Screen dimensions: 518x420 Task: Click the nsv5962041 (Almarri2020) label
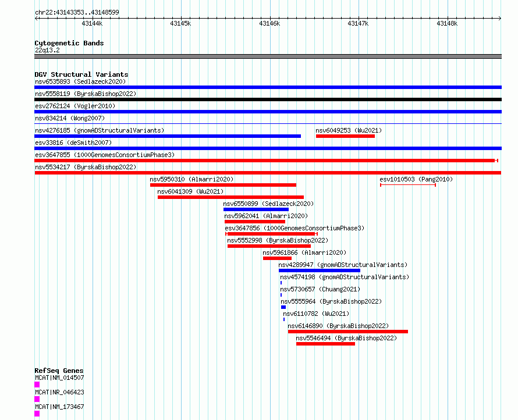coord(266,216)
